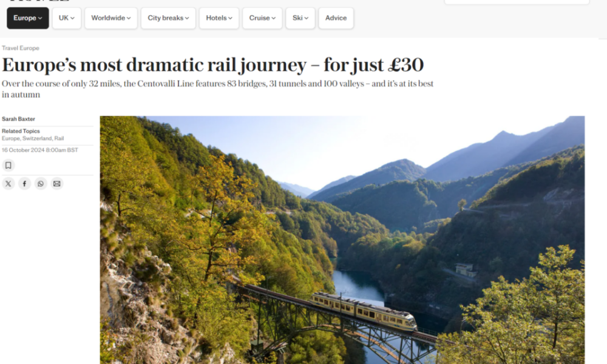Open the Switzerland related topic

point(37,138)
